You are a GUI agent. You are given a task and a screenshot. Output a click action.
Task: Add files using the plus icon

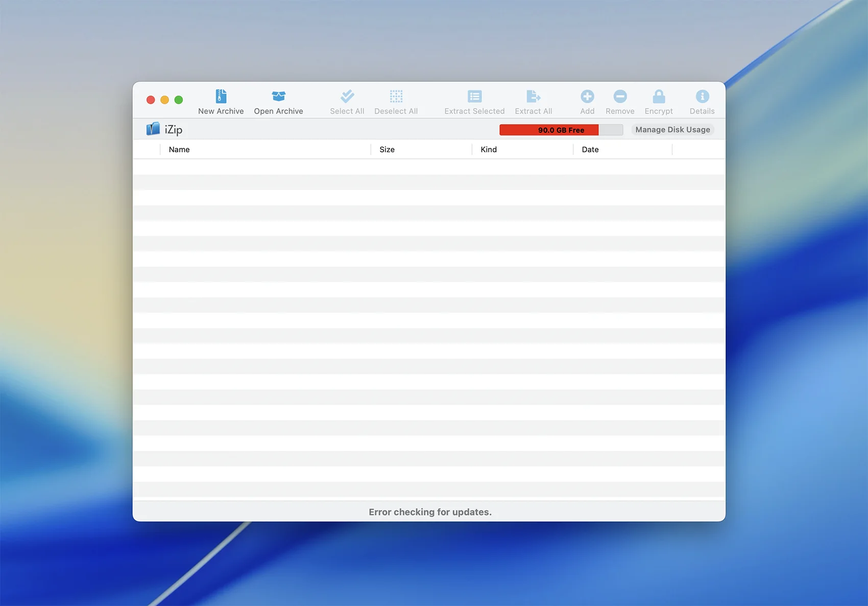(x=587, y=97)
